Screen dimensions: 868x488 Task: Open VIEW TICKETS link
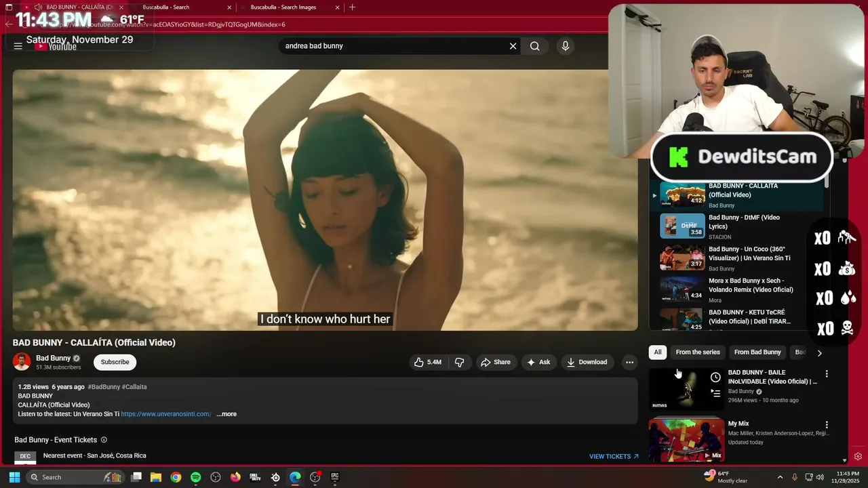coord(614,456)
